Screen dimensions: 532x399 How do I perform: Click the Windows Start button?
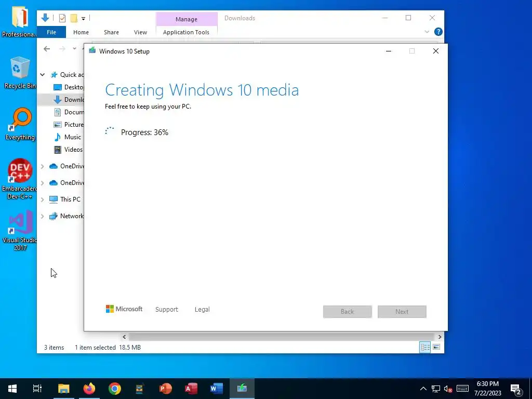coord(12,389)
